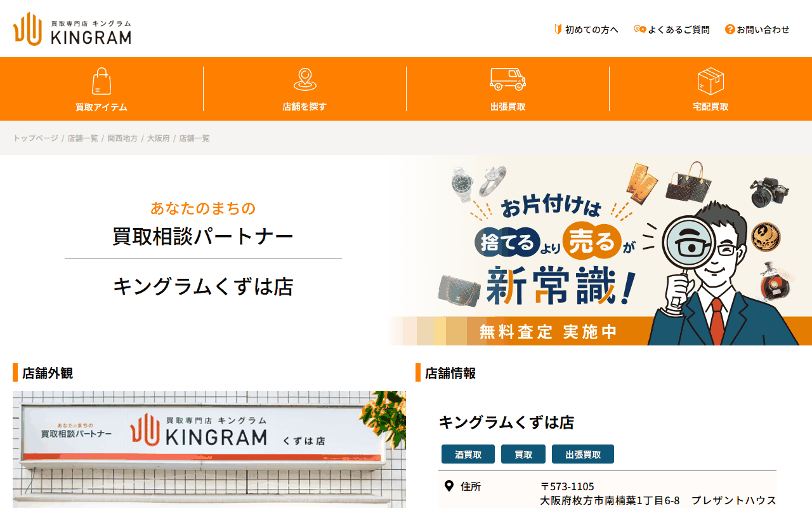Select the 店舗を探す menu label
The image size is (812, 508).
click(x=304, y=107)
